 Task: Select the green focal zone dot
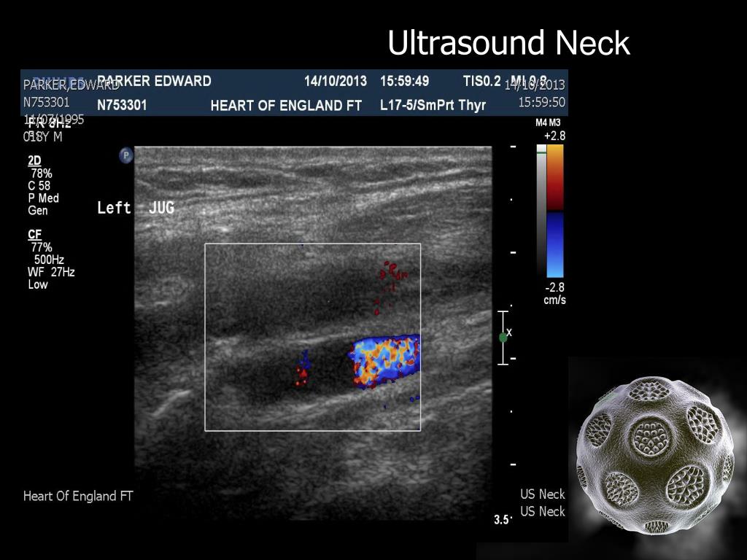[x=503, y=338]
